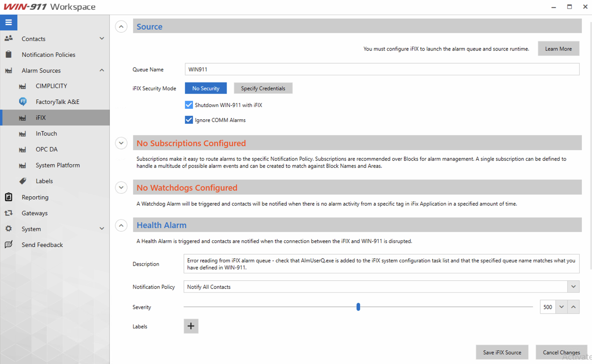
Task: Click the Reporting clipboard icon
Action: point(8,197)
